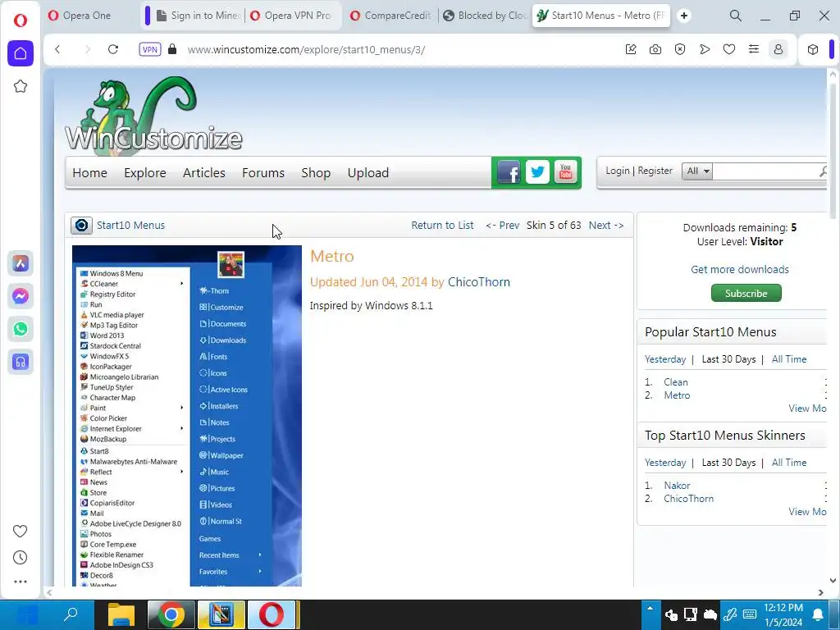Open a new tab with plus button
The image size is (840, 630).
pos(684,16)
